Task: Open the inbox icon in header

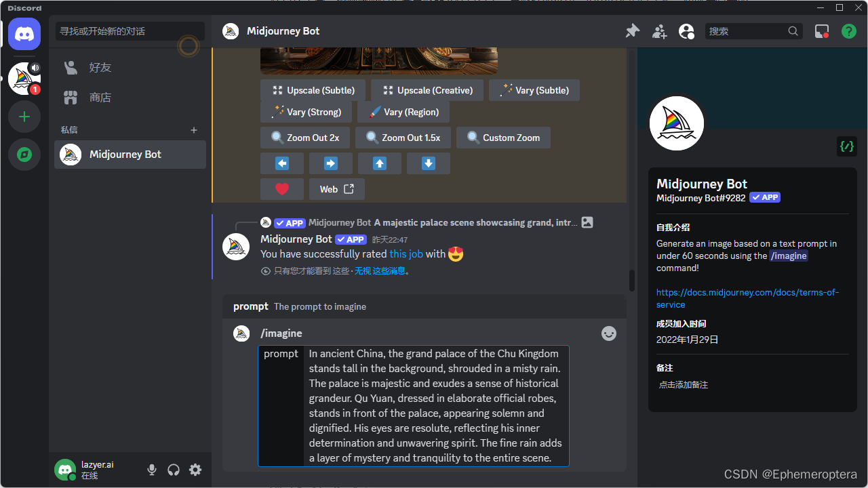Action: pos(822,31)
